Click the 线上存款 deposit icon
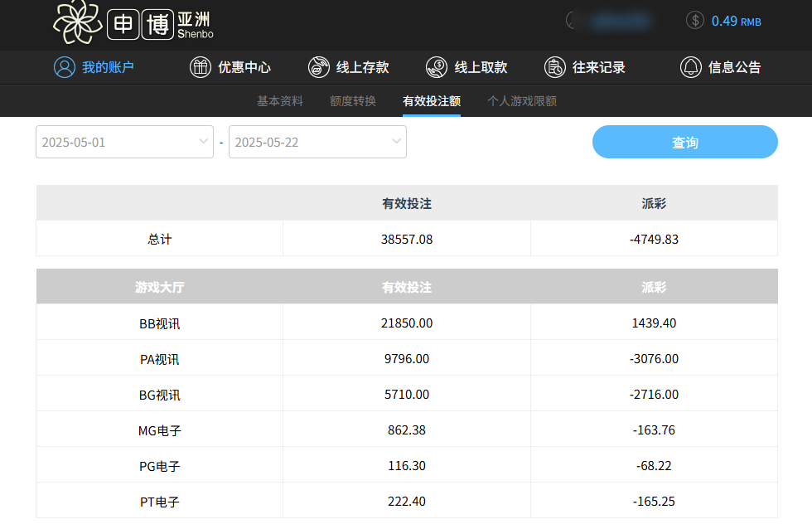812x529 pixels. [319, 67]
